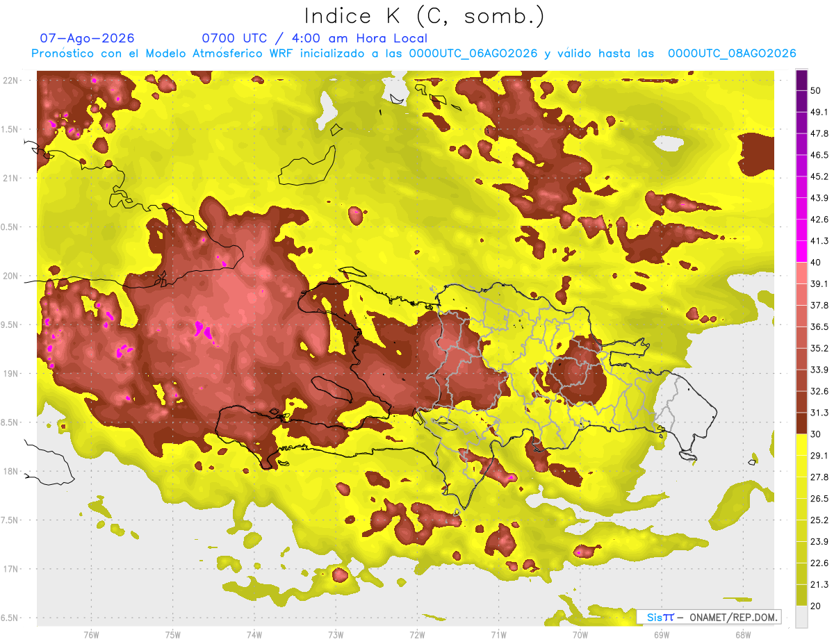This screenshot has height=644, width=834.
Task: Click the legend value '30'
Action: [x=817, y=434]
